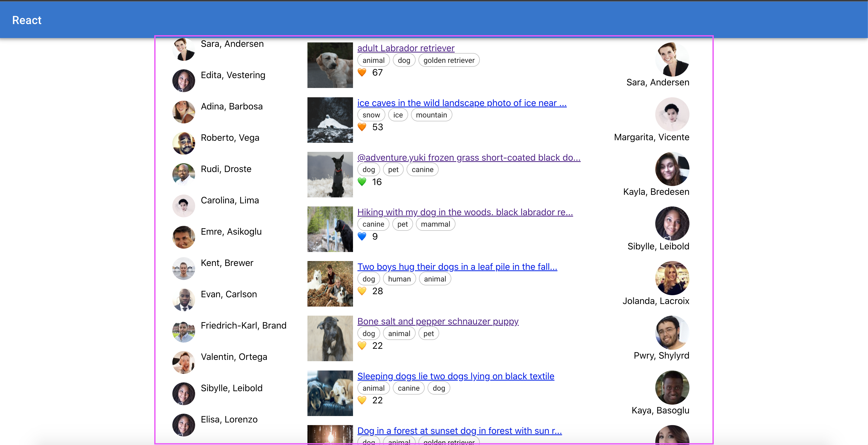Open 'adult Labrador retriever' photo link

pyautogui.click(x=406, y=48)
